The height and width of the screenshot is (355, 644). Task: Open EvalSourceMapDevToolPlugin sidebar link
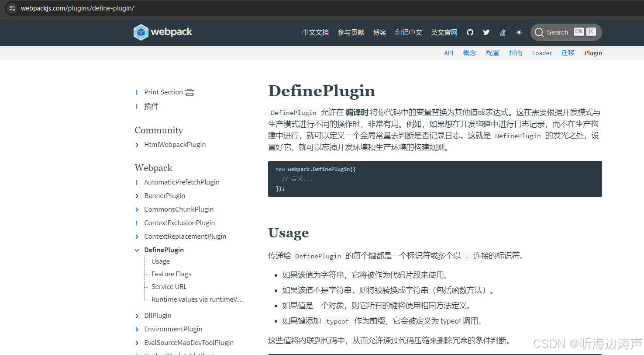(x=189, y=343)
